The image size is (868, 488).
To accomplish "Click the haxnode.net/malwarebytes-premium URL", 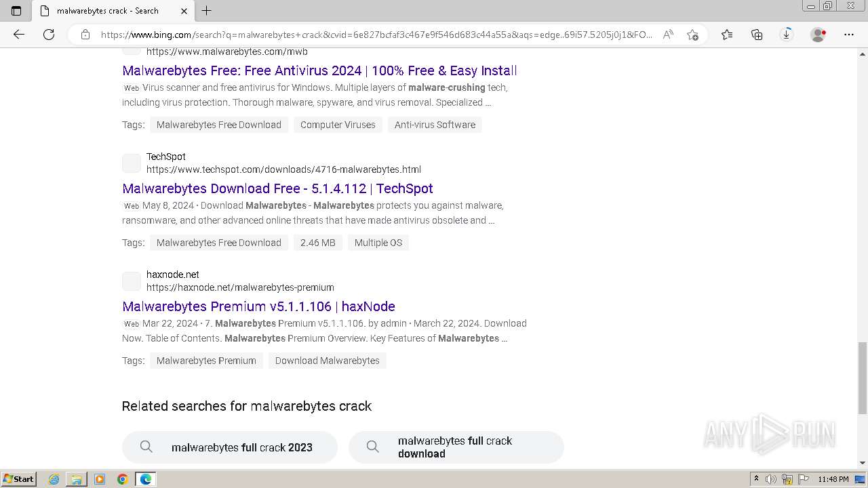I will pyautogui.click(x=240, y=287).
